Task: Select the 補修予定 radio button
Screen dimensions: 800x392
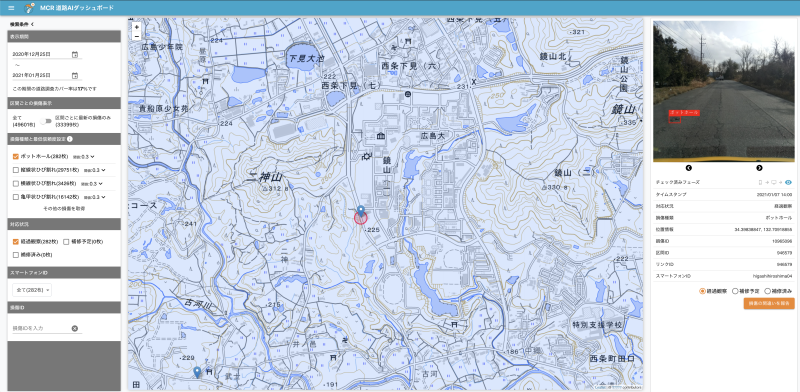Action: pos(735,291)
